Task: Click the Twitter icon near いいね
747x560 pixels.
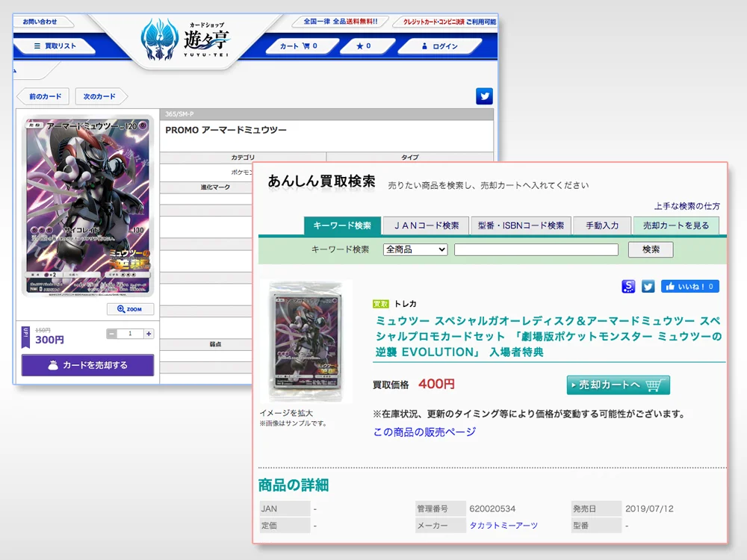Action: pos(648,286)
